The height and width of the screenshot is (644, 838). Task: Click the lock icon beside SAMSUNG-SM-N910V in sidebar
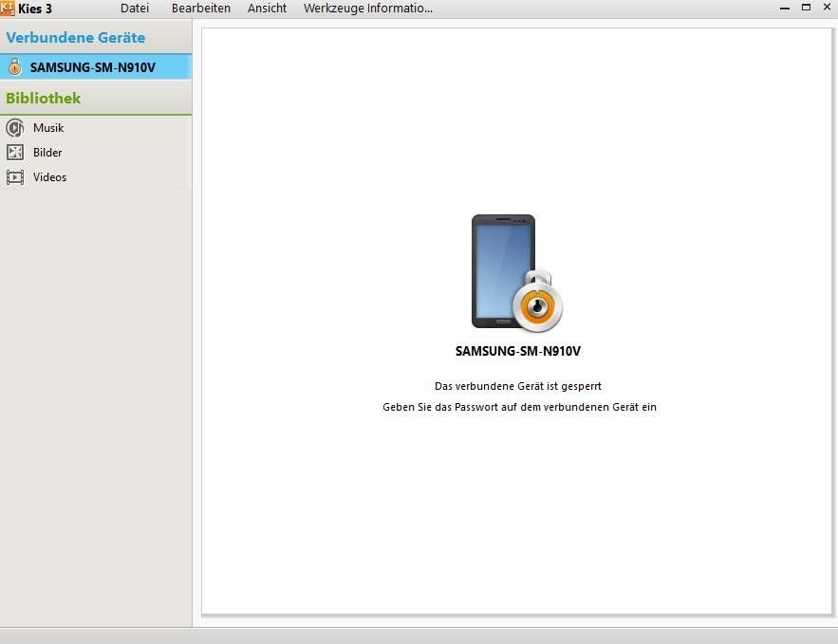pyautogui.click(x=15, y=67)
